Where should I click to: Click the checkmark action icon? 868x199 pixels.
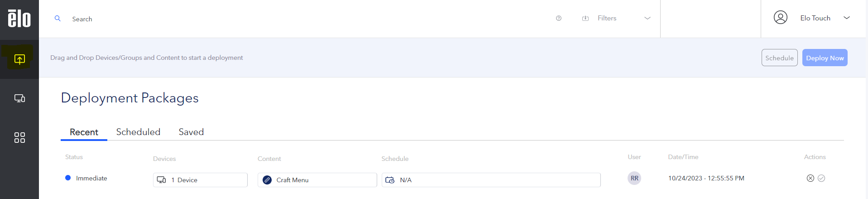click(821, 178)
